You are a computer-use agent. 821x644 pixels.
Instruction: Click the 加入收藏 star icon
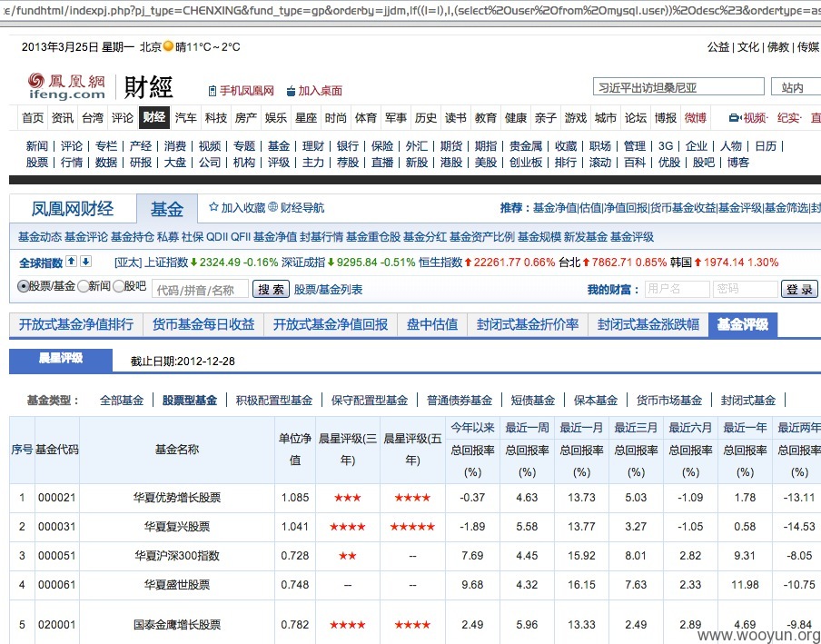click(213, 207)
